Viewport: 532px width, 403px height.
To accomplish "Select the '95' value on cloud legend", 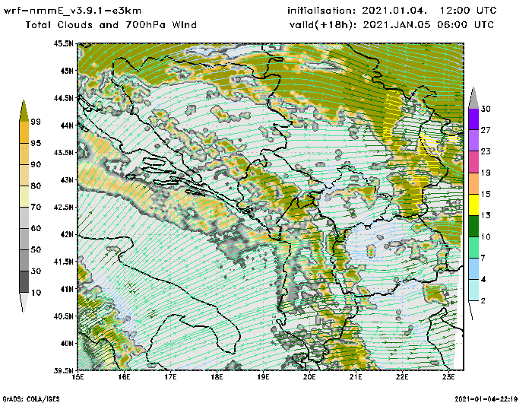I will tap(36, 143).
